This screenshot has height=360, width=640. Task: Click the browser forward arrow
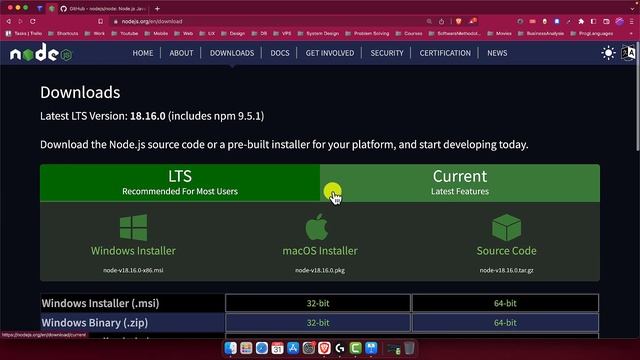tap(20, 21)
